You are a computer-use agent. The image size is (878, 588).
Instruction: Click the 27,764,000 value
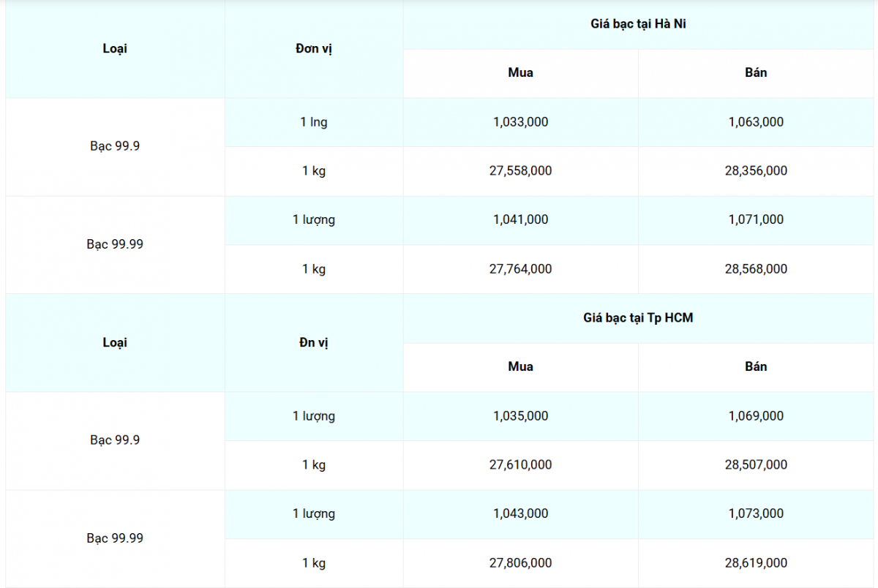pyautogui.click(x=520, y=269)
